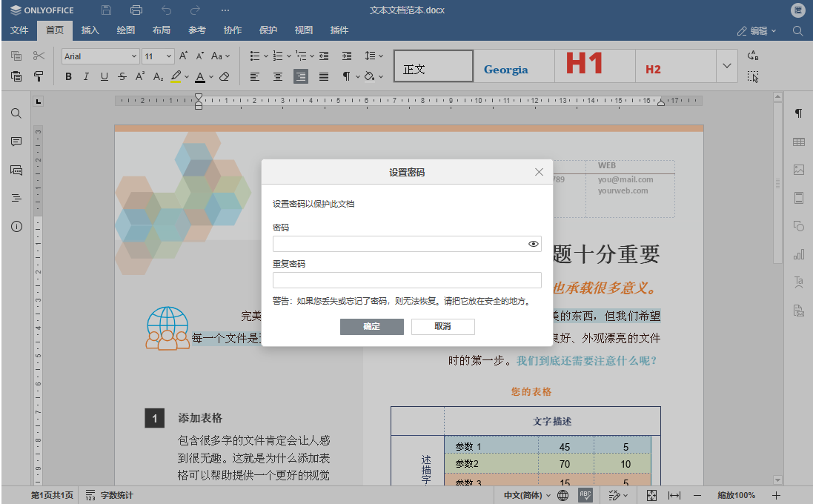Increase indent icon
The width and height of the screenshot is (813, 504).
[x=347, y=56]
